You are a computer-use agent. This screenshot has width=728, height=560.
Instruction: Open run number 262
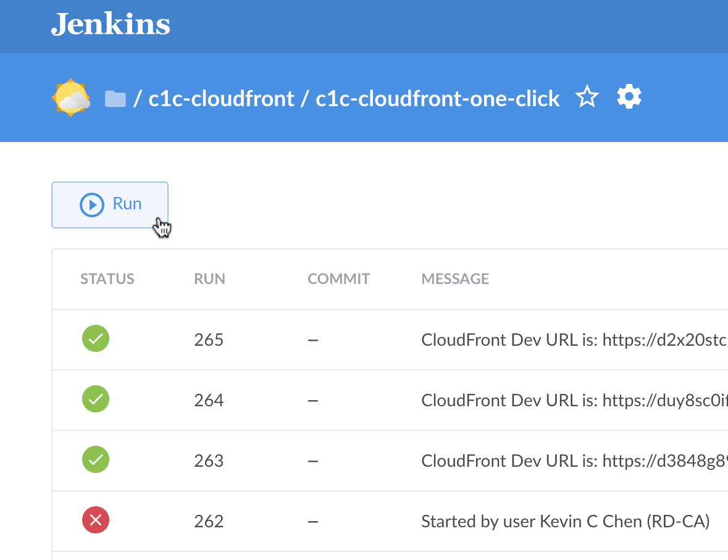[x=209, y=522]
